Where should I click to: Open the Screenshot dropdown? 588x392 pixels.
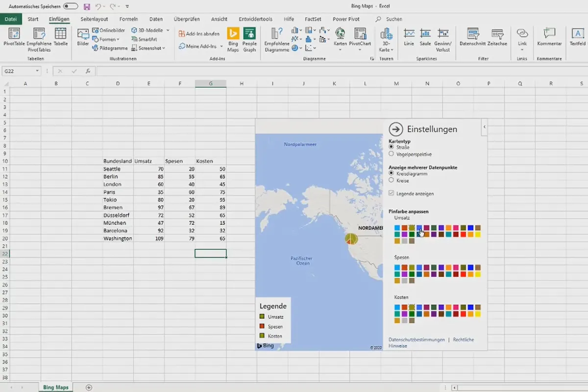(x=148, y=48)
